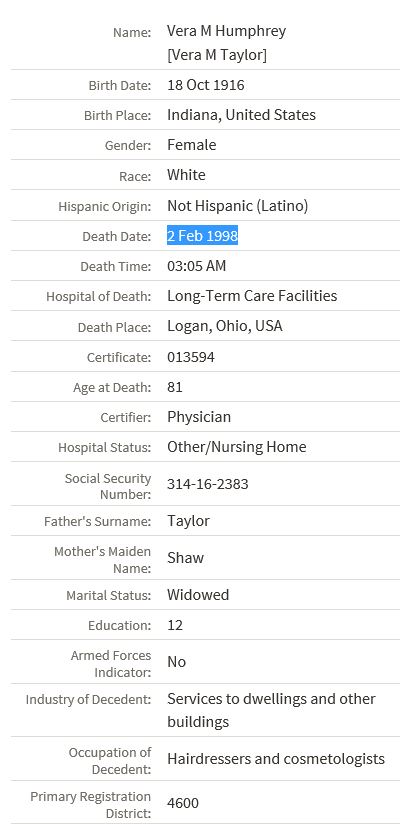
Task: Click the Long-Term Care Facilities value
Action: 252,296
